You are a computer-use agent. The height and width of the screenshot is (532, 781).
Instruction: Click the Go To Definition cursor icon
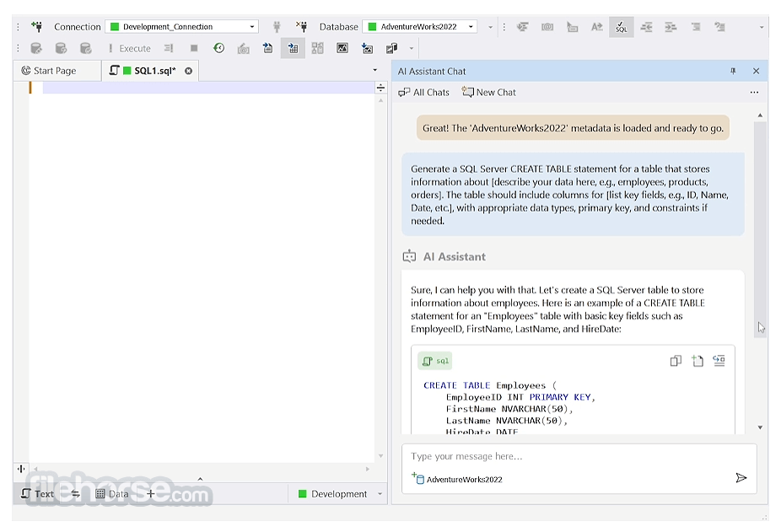573,27
